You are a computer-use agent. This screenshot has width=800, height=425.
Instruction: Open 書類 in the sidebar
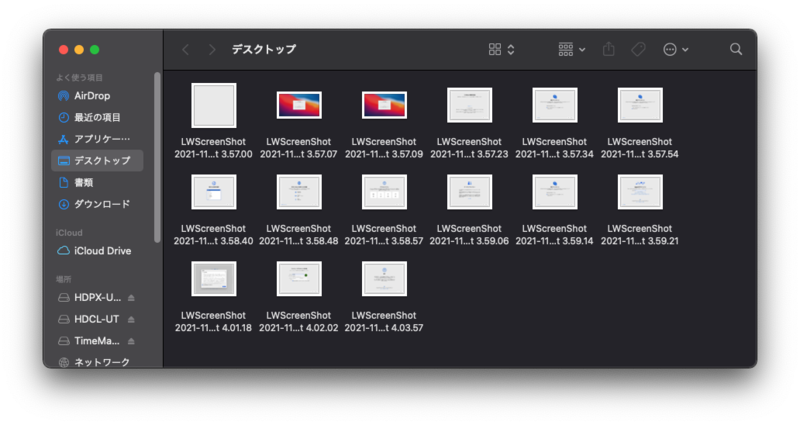coord(97,183)
